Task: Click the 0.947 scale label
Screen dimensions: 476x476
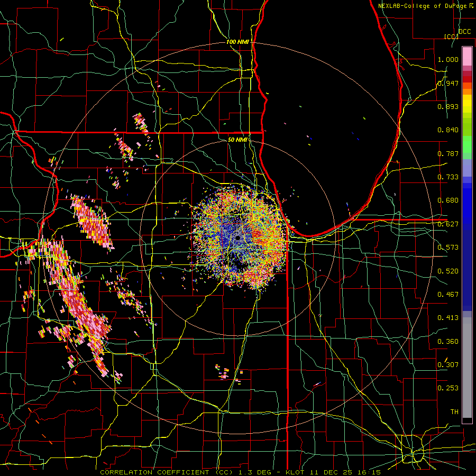Action: click(x=448, y=83)
